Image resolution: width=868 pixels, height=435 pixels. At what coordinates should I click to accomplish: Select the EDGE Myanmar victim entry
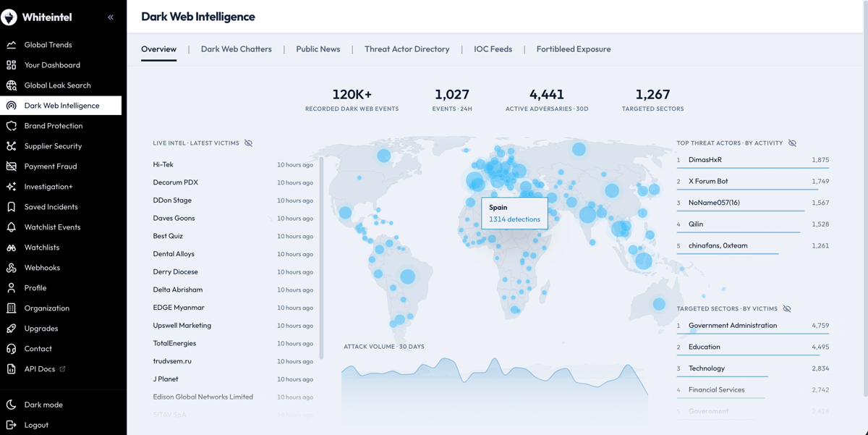233,308
